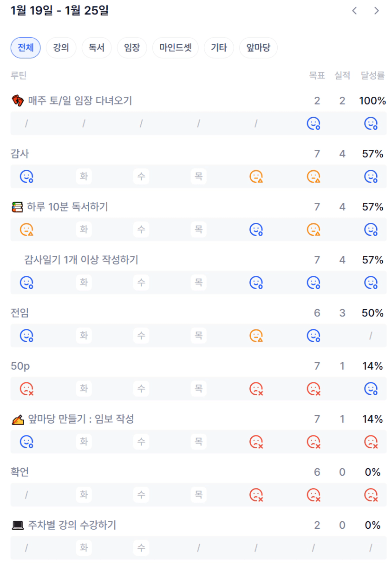Image resolution: width=392 pixels, height=565 pixels.
Task: Select the 전체 filter tab
Action: pyautogui.click(x=26, y=47)
